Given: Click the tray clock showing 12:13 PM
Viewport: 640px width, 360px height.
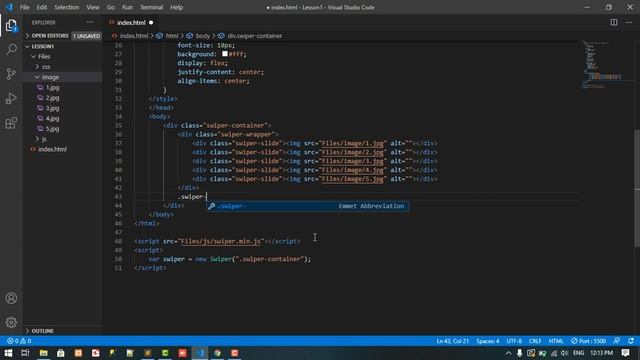Looking at the screenshot, I should 601,353.
